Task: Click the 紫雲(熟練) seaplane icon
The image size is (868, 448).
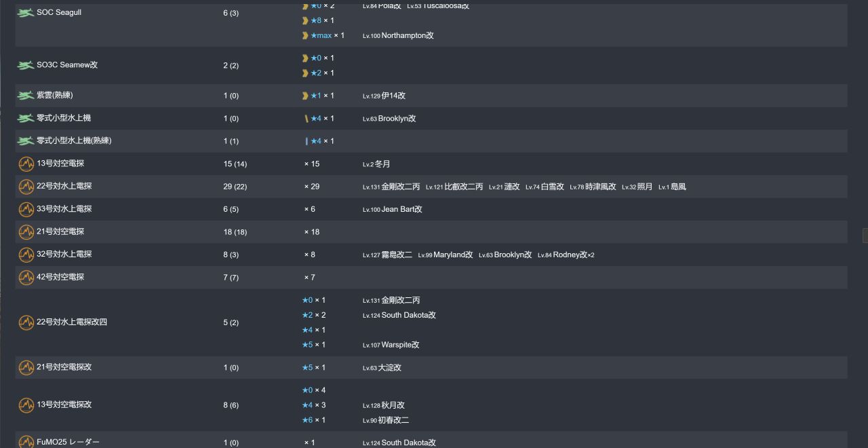Action: [x=26, y=96]
